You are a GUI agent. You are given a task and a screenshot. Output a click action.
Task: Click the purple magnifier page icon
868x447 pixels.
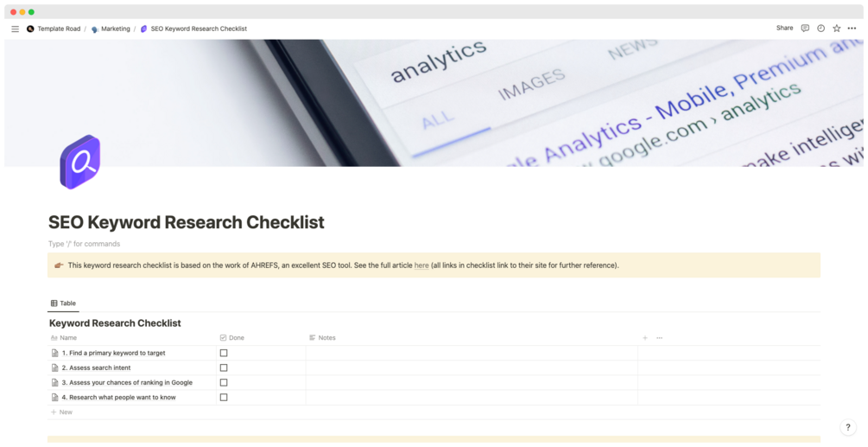80,162
